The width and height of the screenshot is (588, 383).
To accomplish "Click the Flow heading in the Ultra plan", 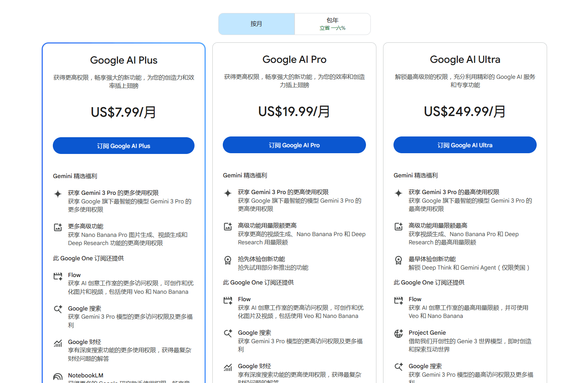I will 415,299.
